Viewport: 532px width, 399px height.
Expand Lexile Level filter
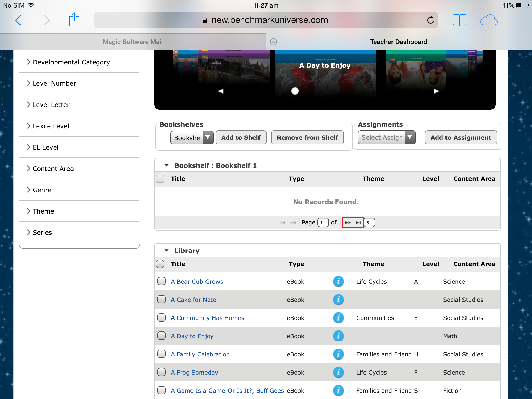pos(79,126)
